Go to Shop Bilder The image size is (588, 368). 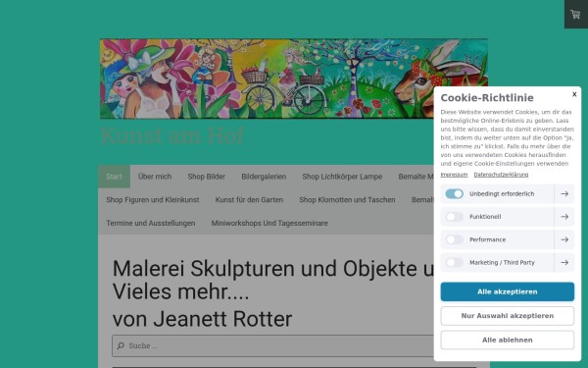tap(206, 177)
